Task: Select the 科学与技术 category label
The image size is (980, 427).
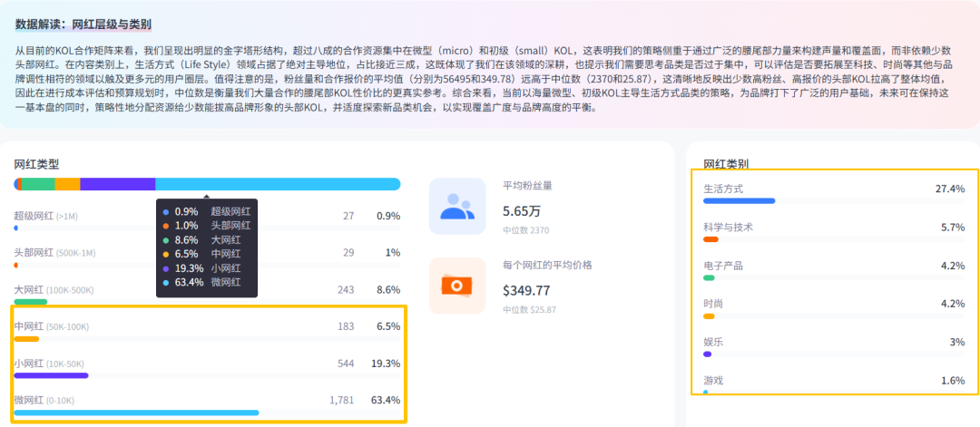Action: point(728,227)
